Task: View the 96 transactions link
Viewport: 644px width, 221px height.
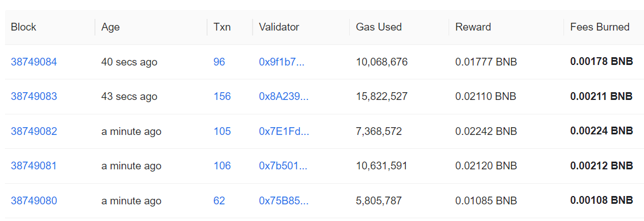Action: (219, 62)
